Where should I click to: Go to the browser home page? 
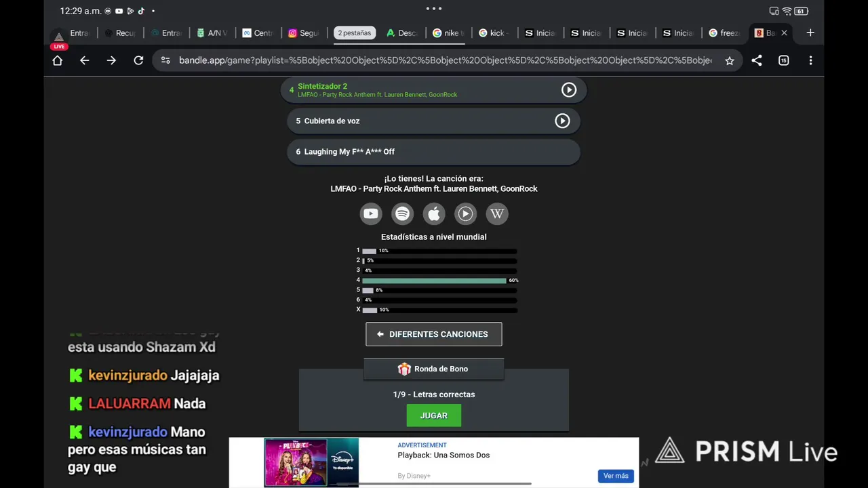tap(58, 60)
